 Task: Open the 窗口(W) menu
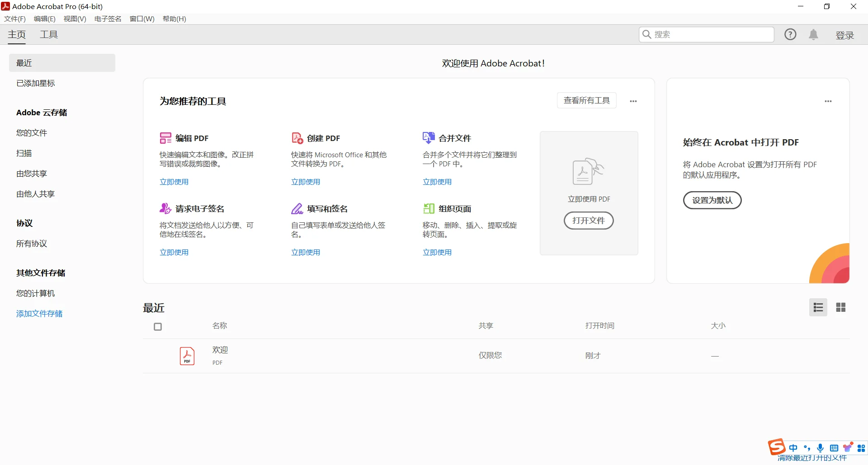tap(142, 19)
